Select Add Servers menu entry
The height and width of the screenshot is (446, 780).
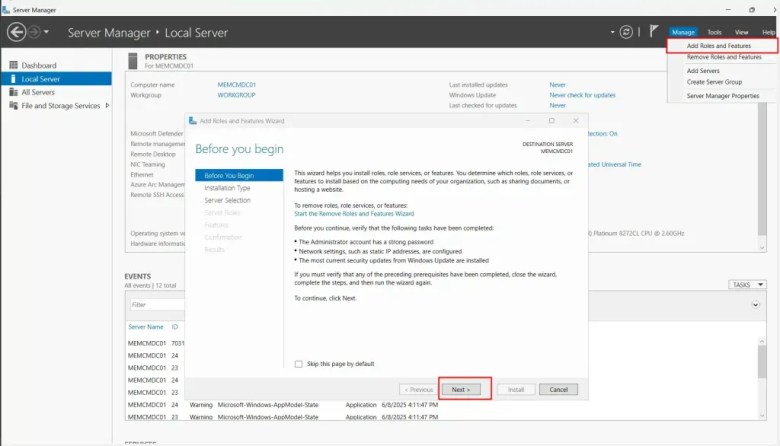(703, 71)
